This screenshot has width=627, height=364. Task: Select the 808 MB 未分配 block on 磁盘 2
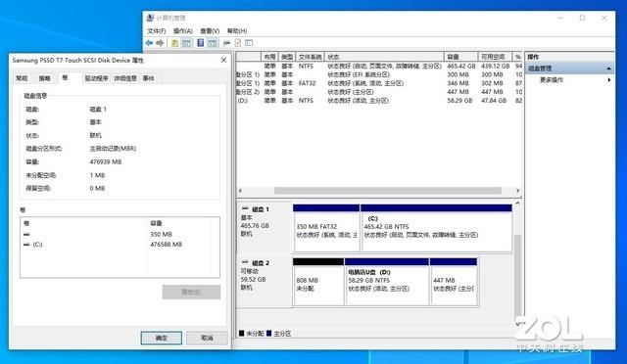pyautogui.click(x=318, y=282)
